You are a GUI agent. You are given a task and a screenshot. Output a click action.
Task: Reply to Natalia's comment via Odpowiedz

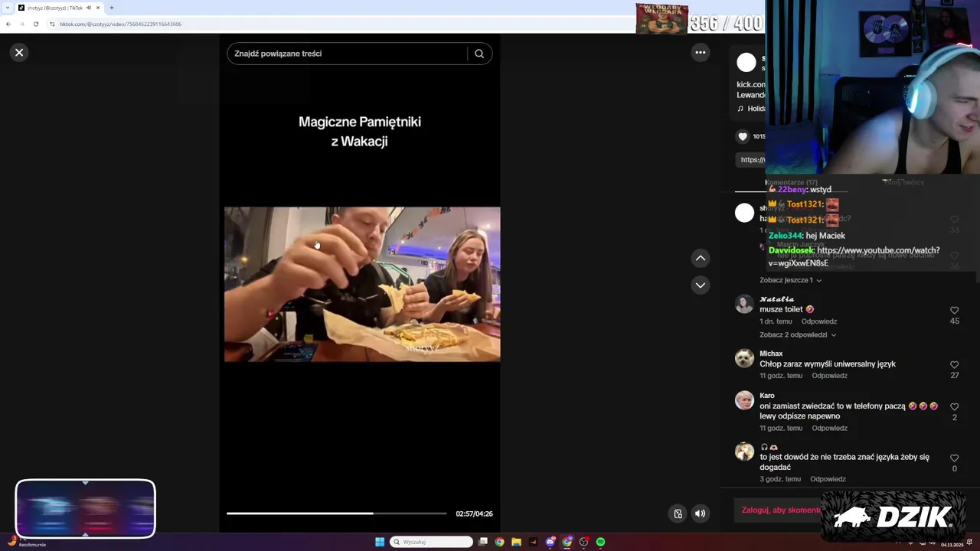point(818,321)
